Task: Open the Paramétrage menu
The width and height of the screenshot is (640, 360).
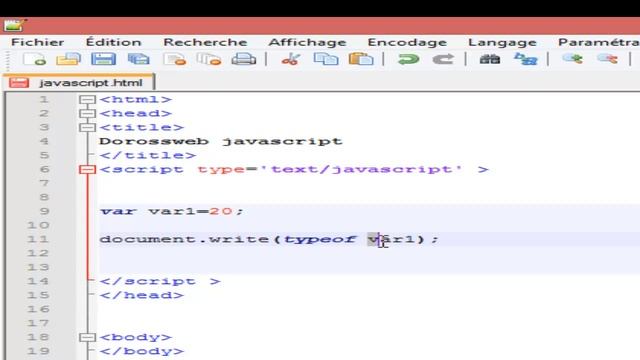Action: tap(598, 42)
